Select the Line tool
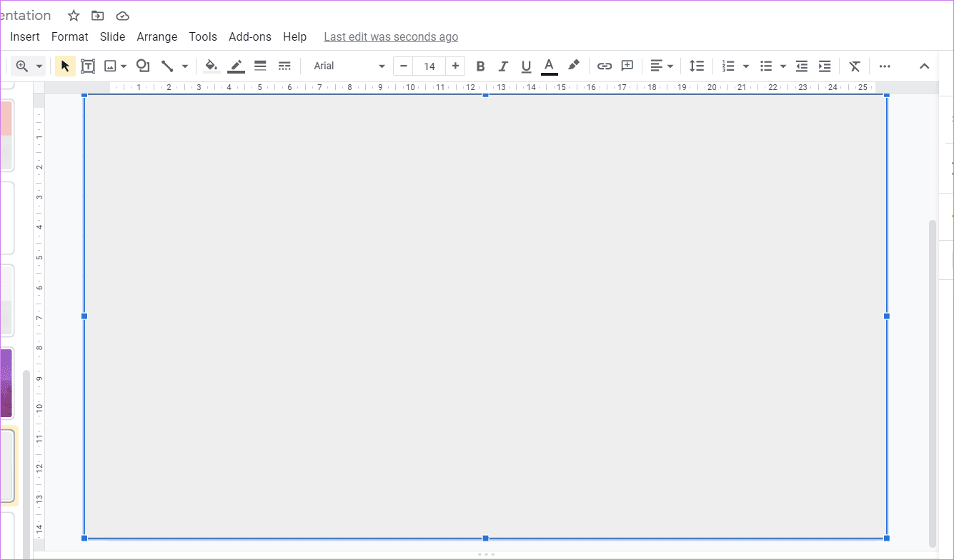954x560 pixels. (167, 66)
